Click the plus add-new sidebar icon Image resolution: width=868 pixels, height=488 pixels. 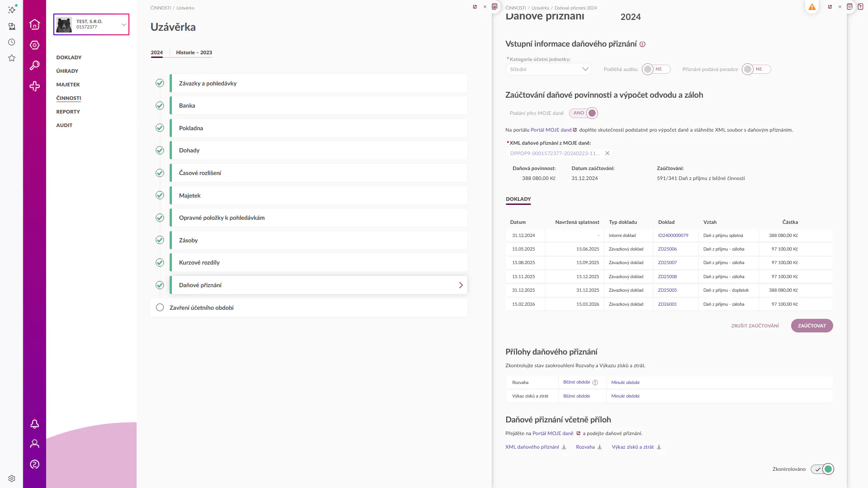34,86
